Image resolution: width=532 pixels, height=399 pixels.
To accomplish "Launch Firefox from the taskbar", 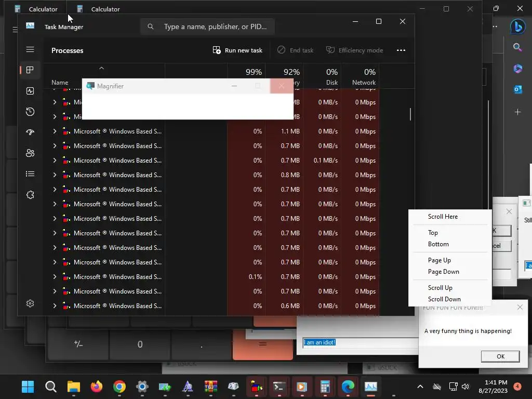I will coord(97,387).
